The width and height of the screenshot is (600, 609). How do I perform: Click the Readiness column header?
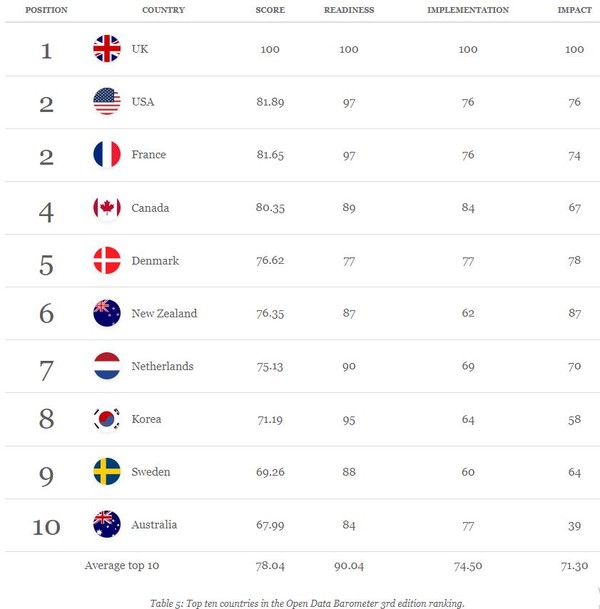click(x=348, y=10)
